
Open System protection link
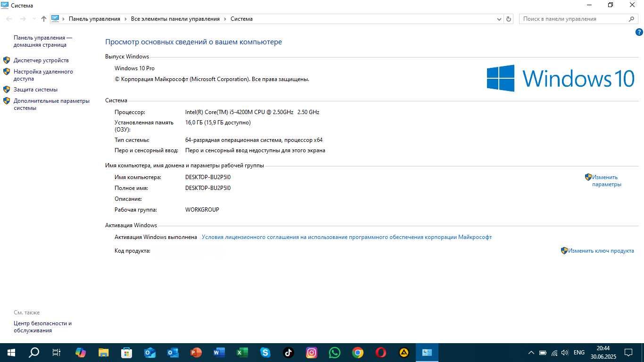35,90
